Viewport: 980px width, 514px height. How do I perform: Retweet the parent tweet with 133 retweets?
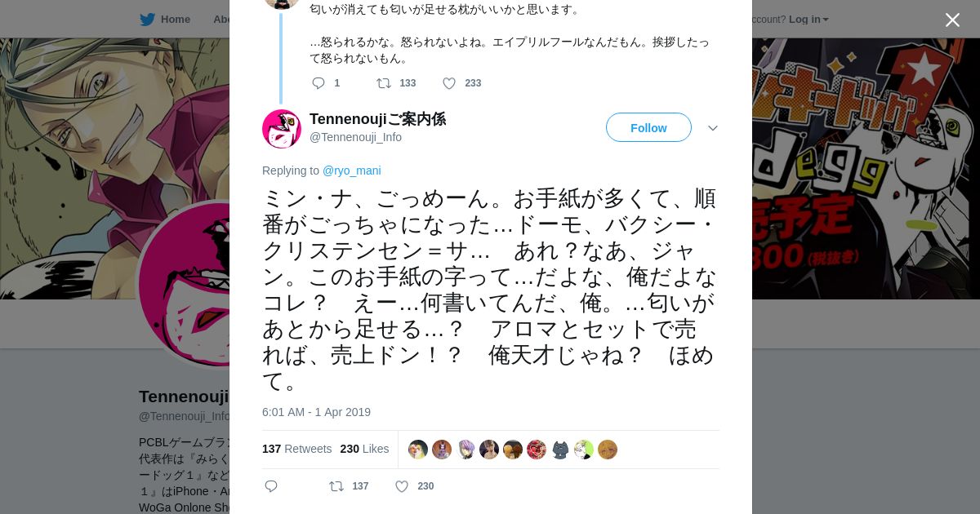(384, 83)
